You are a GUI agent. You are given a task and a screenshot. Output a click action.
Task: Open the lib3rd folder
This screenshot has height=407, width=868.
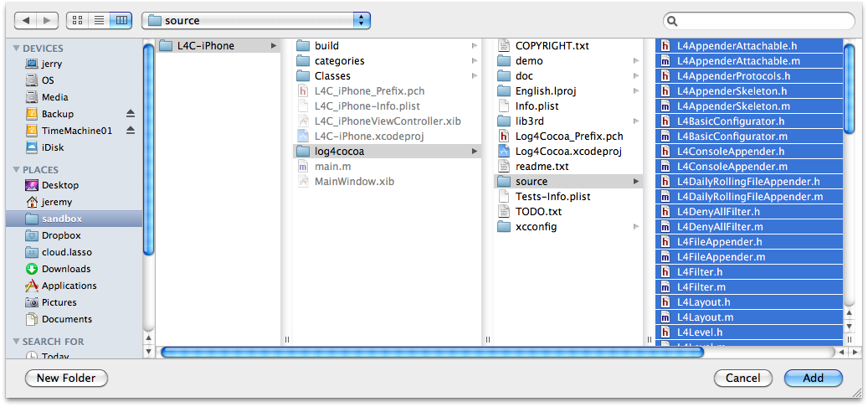(568, 121)
